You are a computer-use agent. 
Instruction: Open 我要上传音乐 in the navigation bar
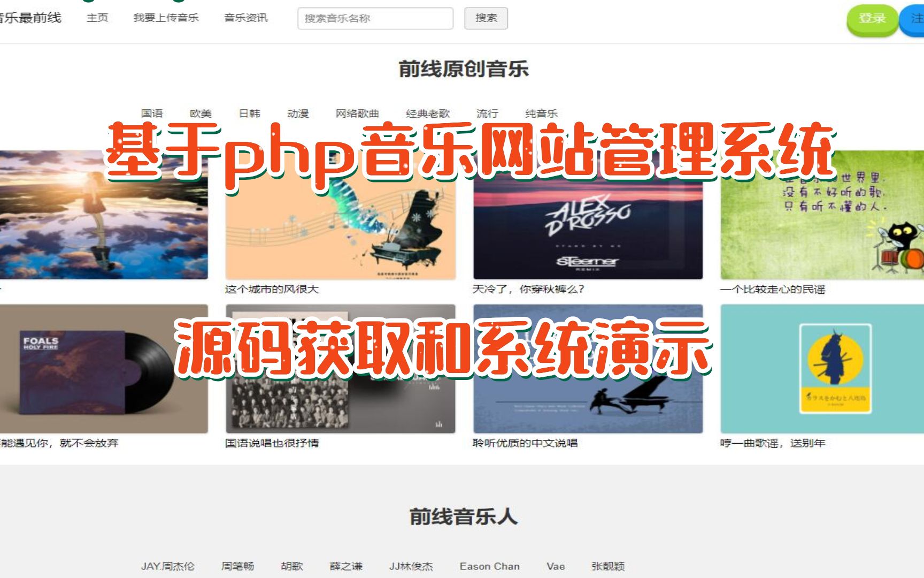tap(166, 18)
